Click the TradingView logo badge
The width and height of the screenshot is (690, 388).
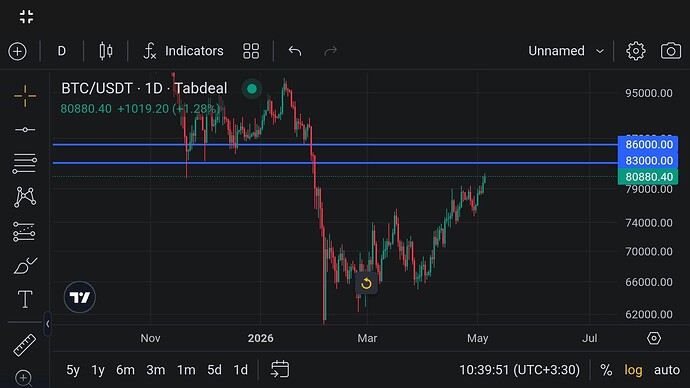point(80,297)
